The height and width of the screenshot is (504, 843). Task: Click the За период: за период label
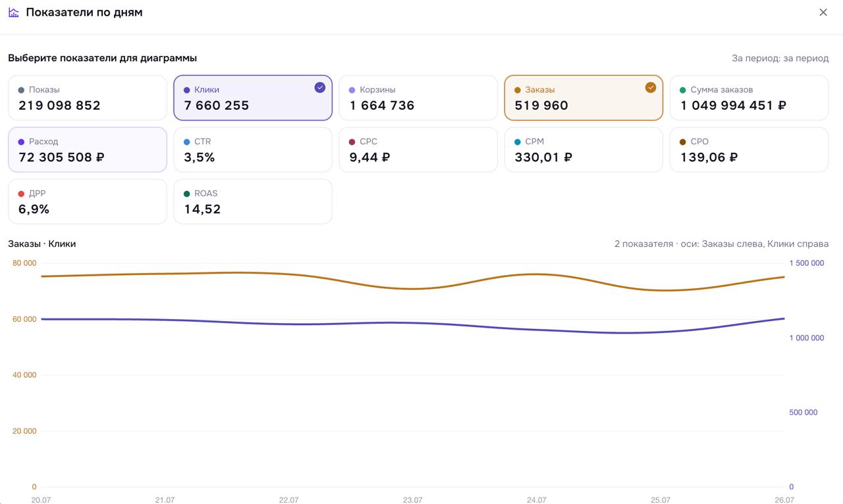(x=780, y=58)
